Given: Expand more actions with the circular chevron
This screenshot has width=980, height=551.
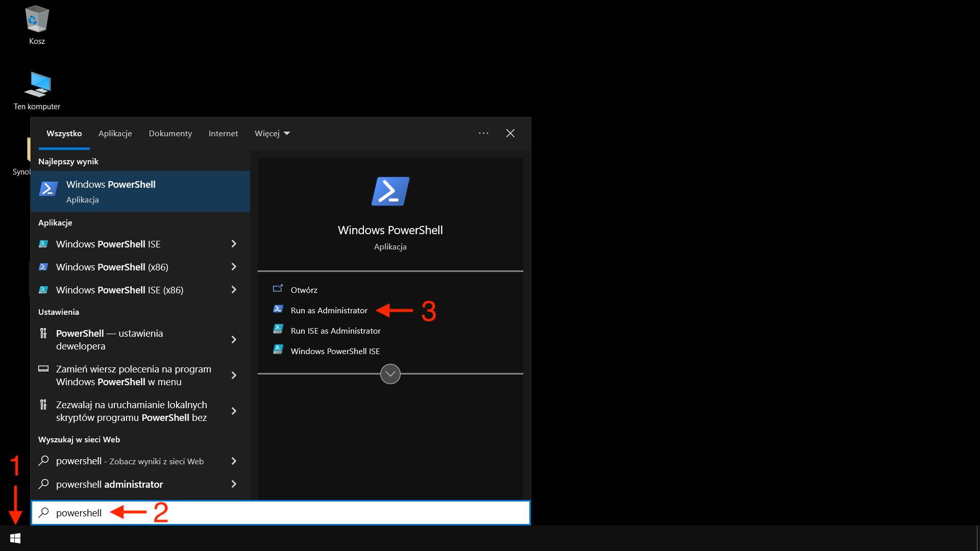Looking at the screenshot, I should click(x=390, y=374).
